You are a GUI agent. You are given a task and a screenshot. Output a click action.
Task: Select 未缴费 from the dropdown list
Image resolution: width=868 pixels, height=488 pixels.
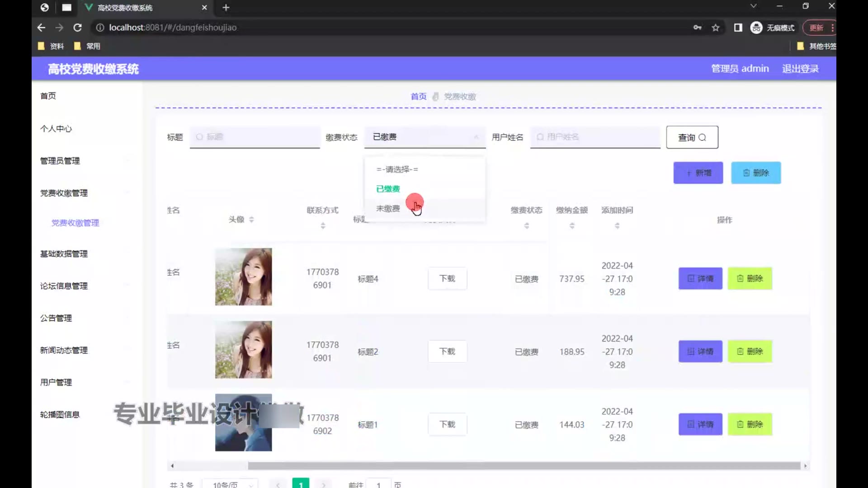(x=388, y=208)
